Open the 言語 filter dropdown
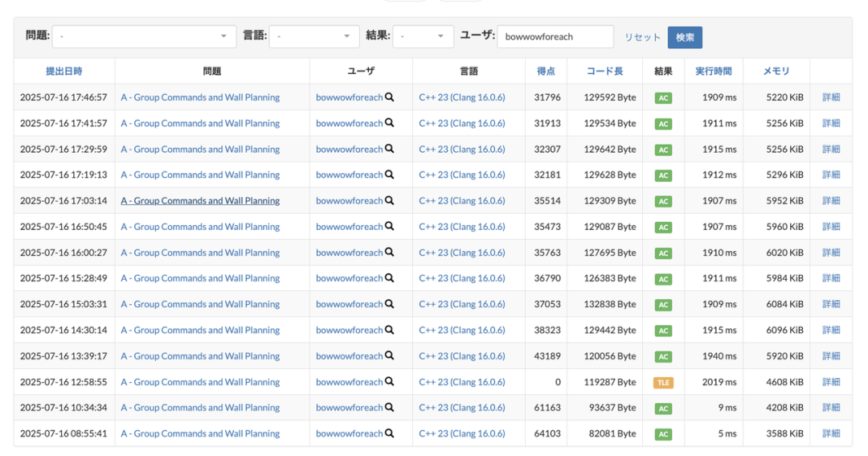This screenshot has height=456, width=868. coord(313,36)
